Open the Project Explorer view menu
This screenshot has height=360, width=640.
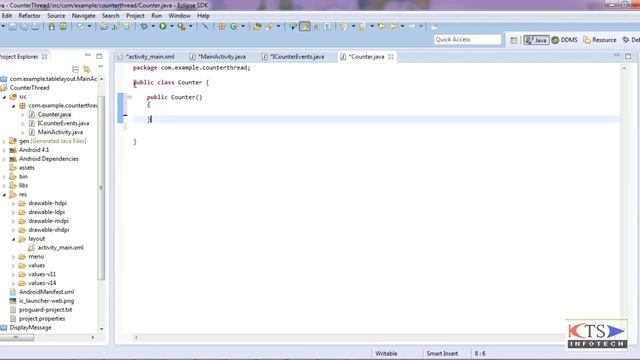(100, 67)
